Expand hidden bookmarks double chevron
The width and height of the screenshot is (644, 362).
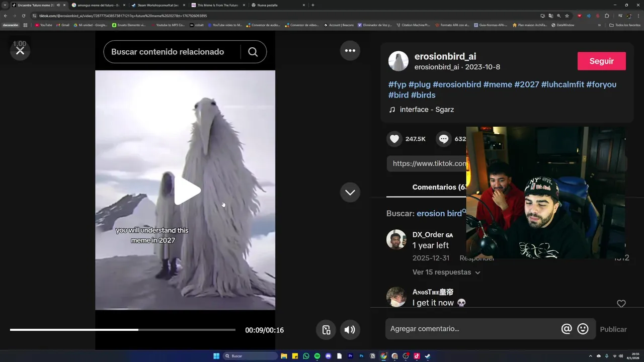pyautogui.click(x=599, y=25)
